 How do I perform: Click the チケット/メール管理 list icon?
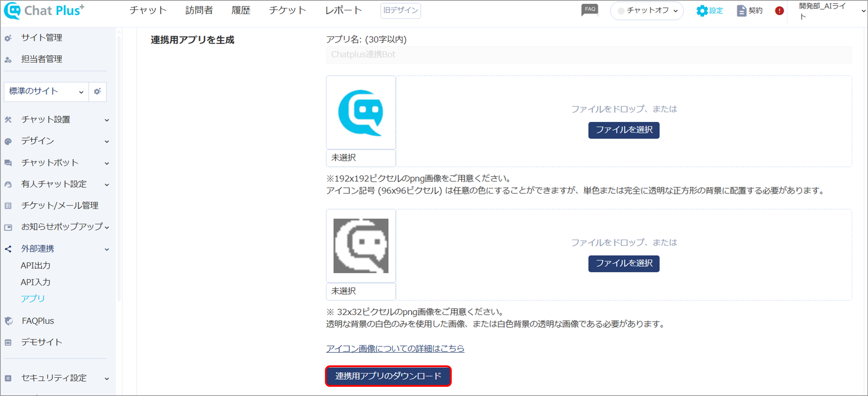[8, 206]
